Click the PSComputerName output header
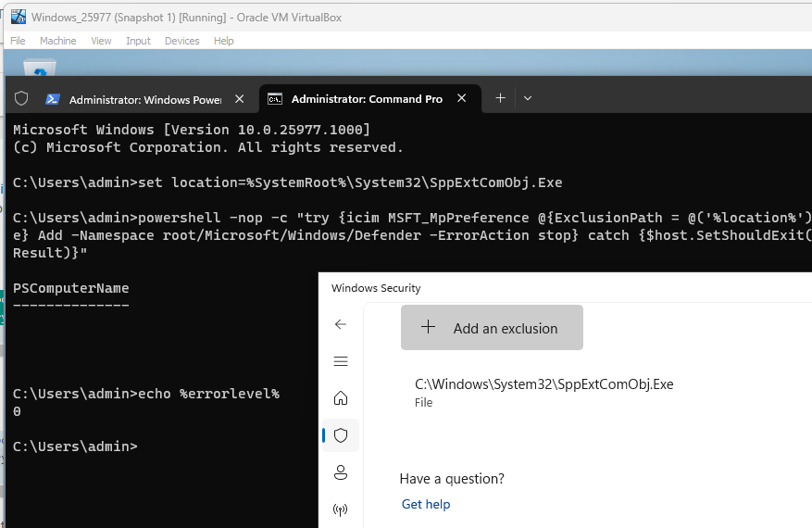Viewport: 812px width, 528px height. tap(71, 288)
